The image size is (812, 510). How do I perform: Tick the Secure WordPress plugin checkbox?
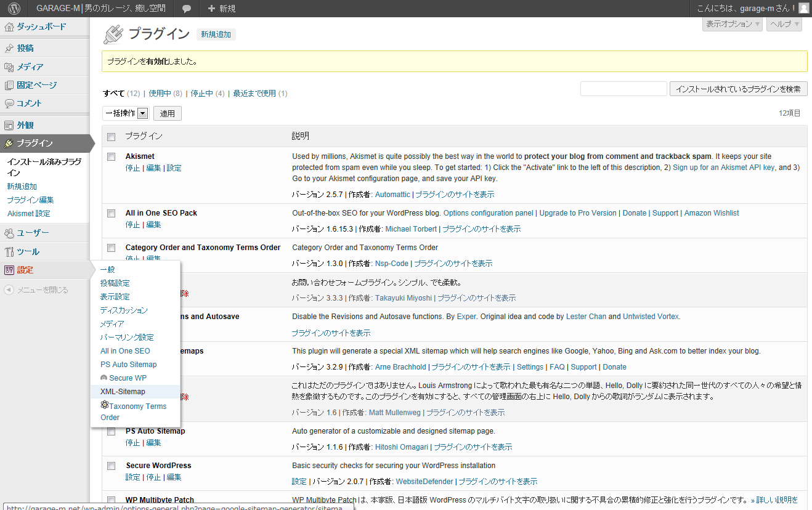[112, 466]
